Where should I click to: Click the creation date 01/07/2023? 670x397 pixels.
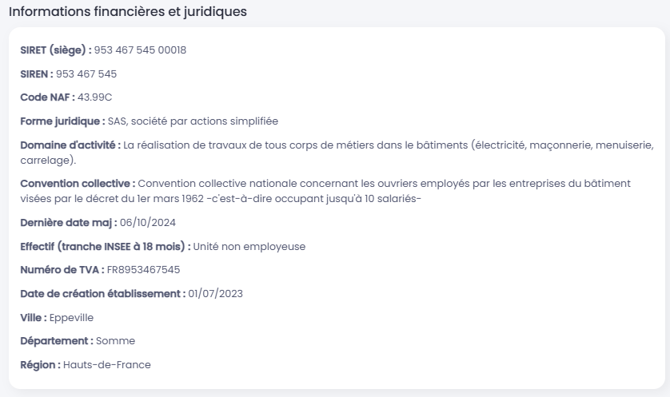[x=215, y=294]
